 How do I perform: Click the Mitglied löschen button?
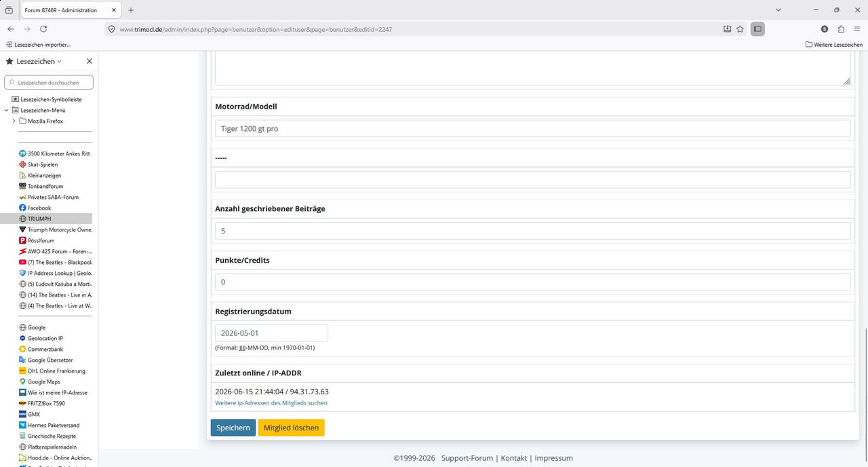291,428
